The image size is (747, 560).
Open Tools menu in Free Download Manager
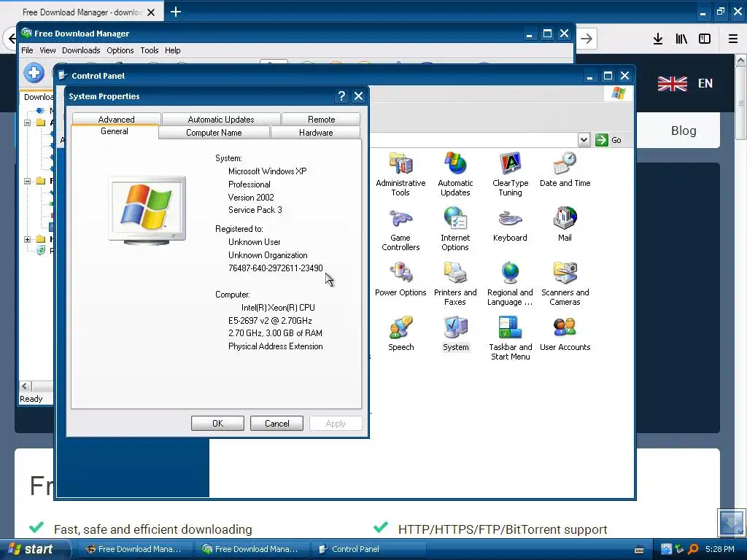149,50
